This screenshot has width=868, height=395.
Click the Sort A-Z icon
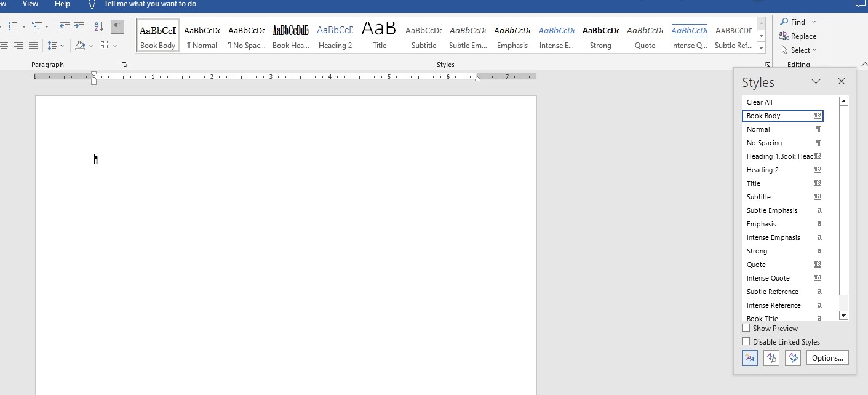click(98, 26)
